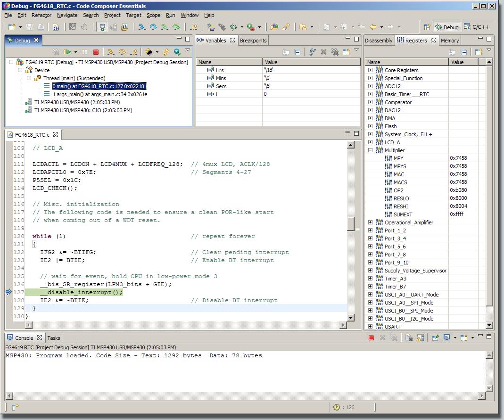This screenshot has width=504, height=420.
Task: Resume execution with the green Run icon
Action: pos(67,52)
